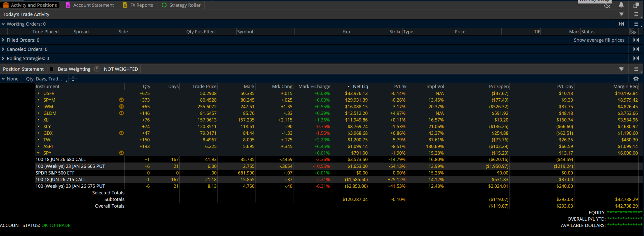Click the Position Statement list menu icon
Screen dimensions: 644x236
point(636,69)
